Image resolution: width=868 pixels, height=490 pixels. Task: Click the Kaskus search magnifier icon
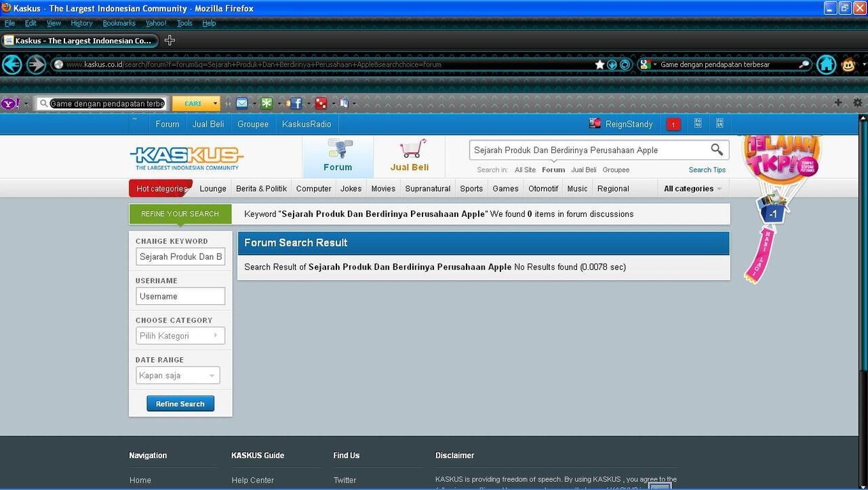coord(717,150)
